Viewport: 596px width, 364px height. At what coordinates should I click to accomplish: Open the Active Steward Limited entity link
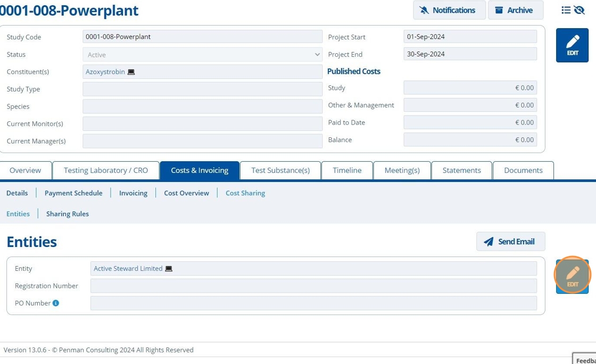coord(128,269)
